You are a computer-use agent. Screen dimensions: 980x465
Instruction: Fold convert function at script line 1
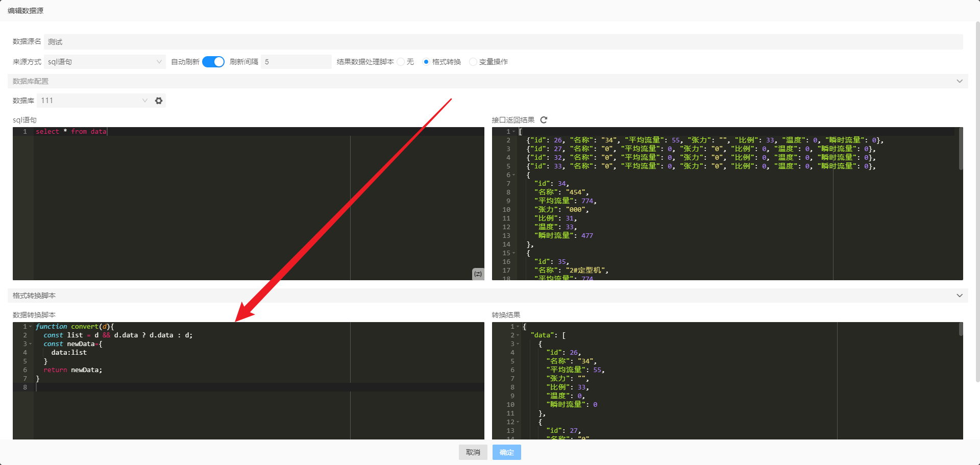coord(31,327)
